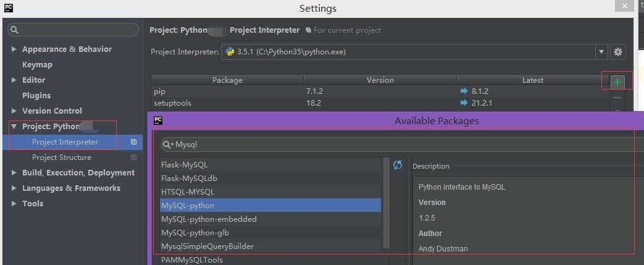
Task: Expand Languages & Frameworks section
Action: (14, 188)
